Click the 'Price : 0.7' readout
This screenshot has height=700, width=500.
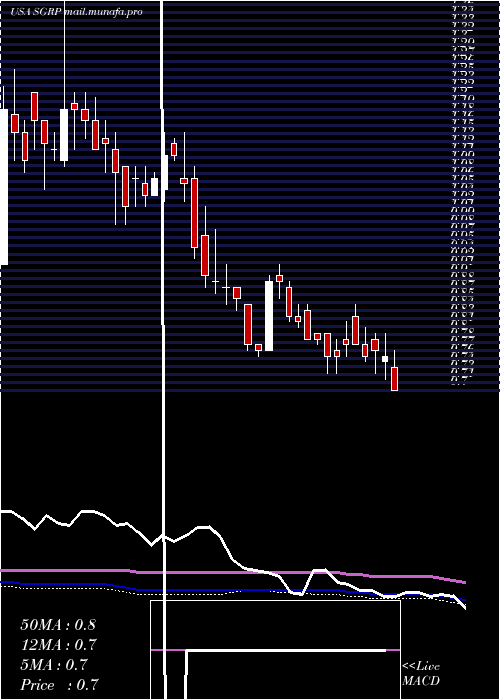click(59, 685)
